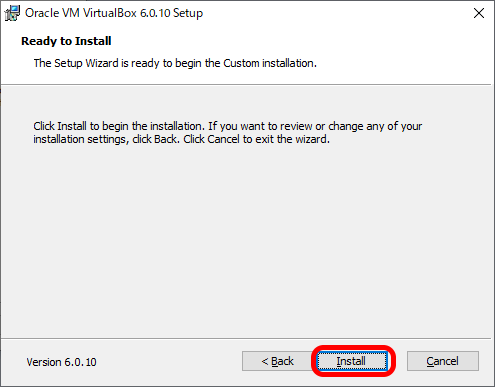Cancel the VirtualBox setup wizard

pos(443,361)
